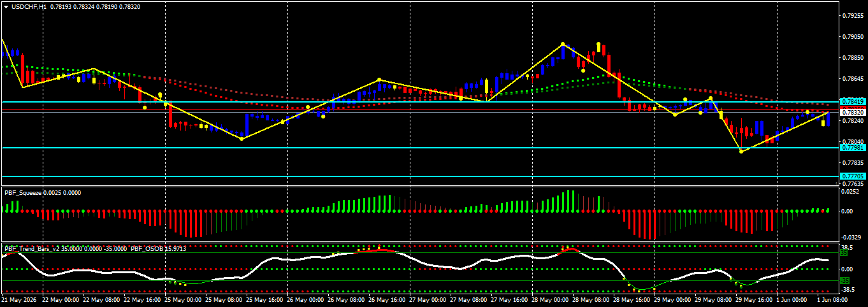Click the 29 May 16:00 time label
This screenshot has height=307, width=868.
pos(755,299)
